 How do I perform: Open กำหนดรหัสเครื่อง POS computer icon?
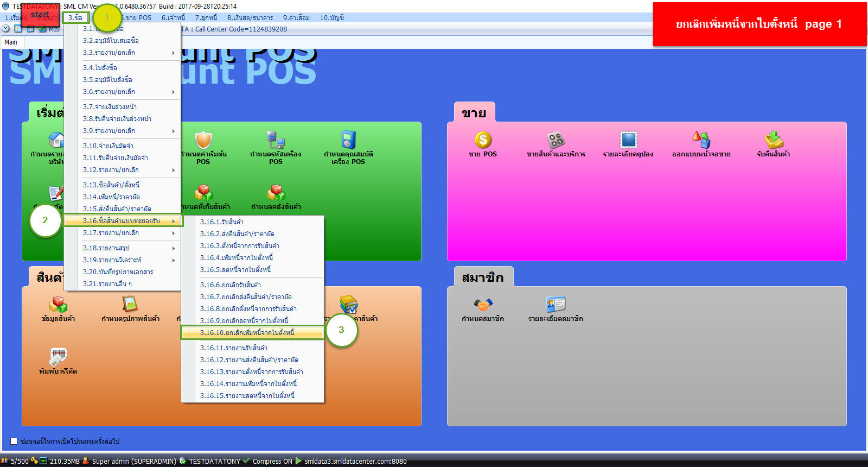click(276, 140)
